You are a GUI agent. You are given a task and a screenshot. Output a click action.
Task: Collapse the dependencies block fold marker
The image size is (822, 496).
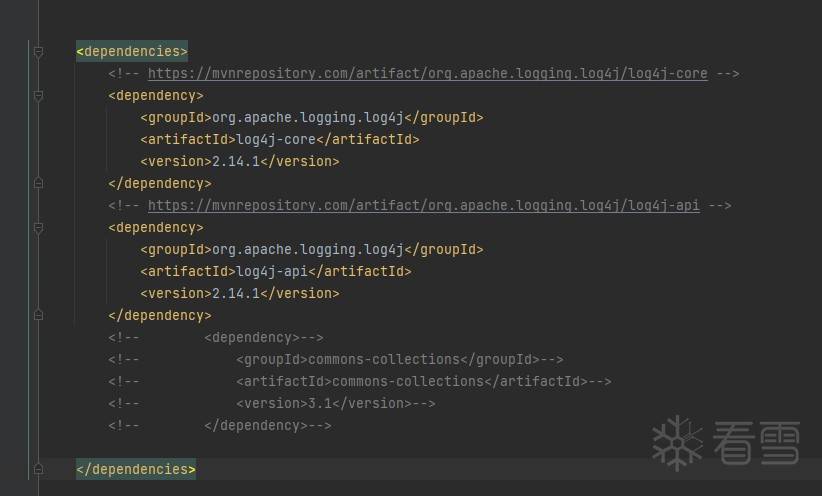tap(38, 51)
